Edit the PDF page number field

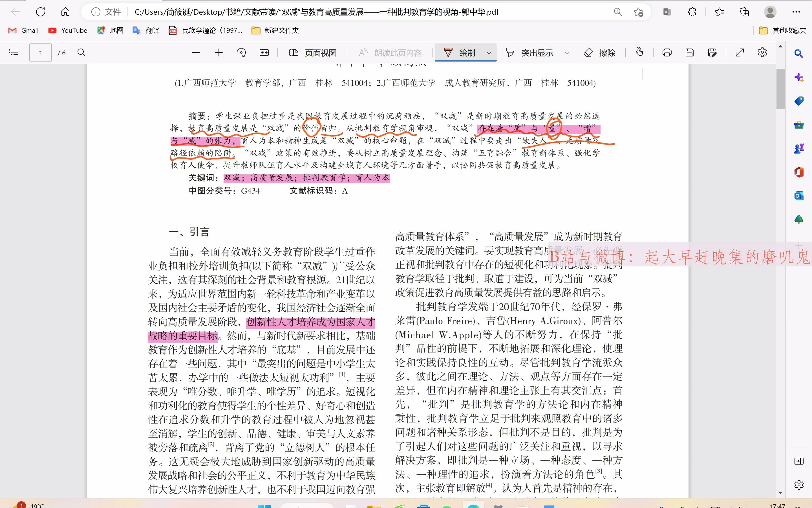point(41,53)
